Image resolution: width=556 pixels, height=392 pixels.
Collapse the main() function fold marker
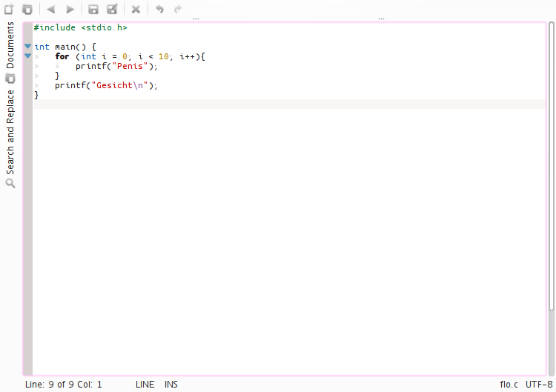point(27,46)
